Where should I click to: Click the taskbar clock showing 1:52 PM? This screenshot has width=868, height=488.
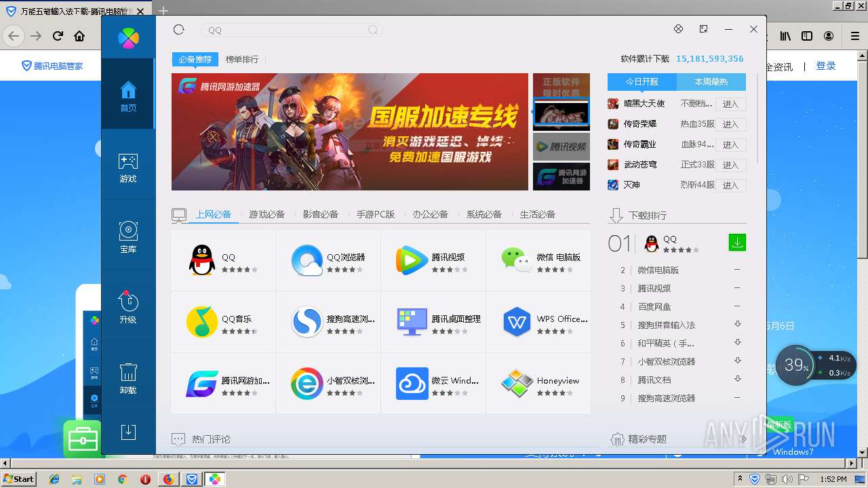(x=833, y=479)
